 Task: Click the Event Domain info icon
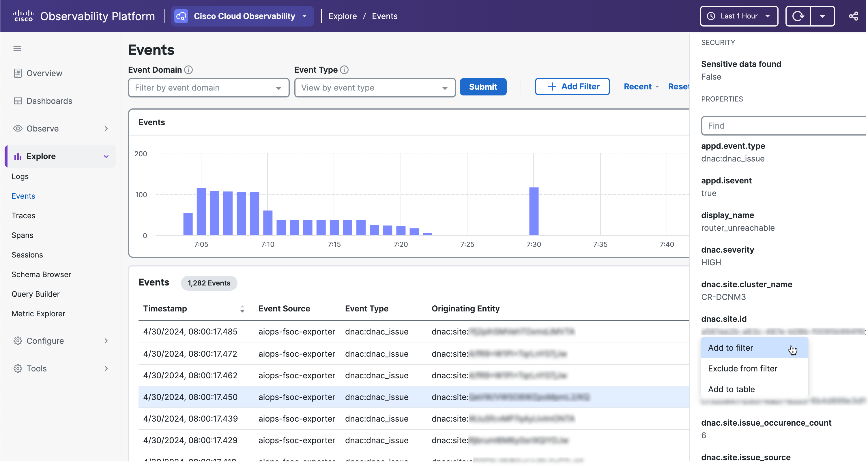(x=189, y=70)
